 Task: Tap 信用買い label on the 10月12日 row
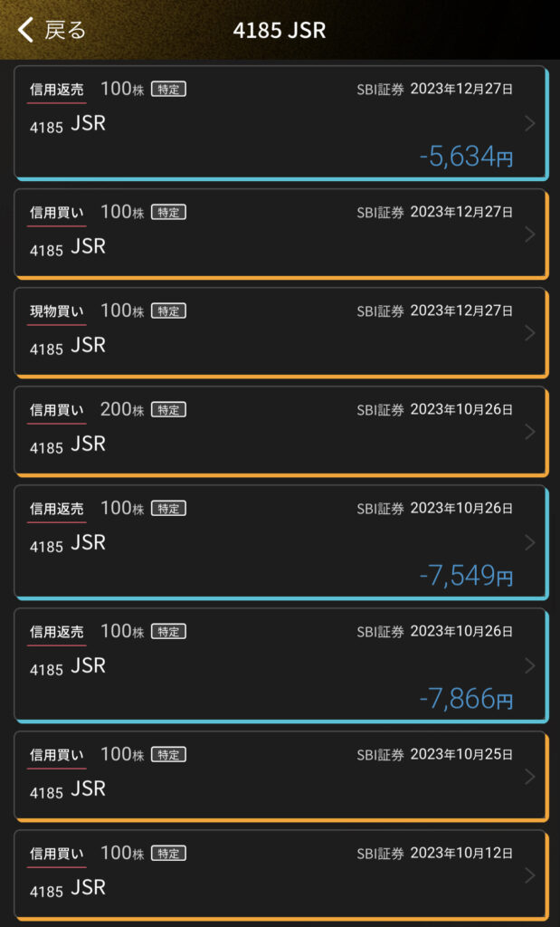click(x=56, y=853)
